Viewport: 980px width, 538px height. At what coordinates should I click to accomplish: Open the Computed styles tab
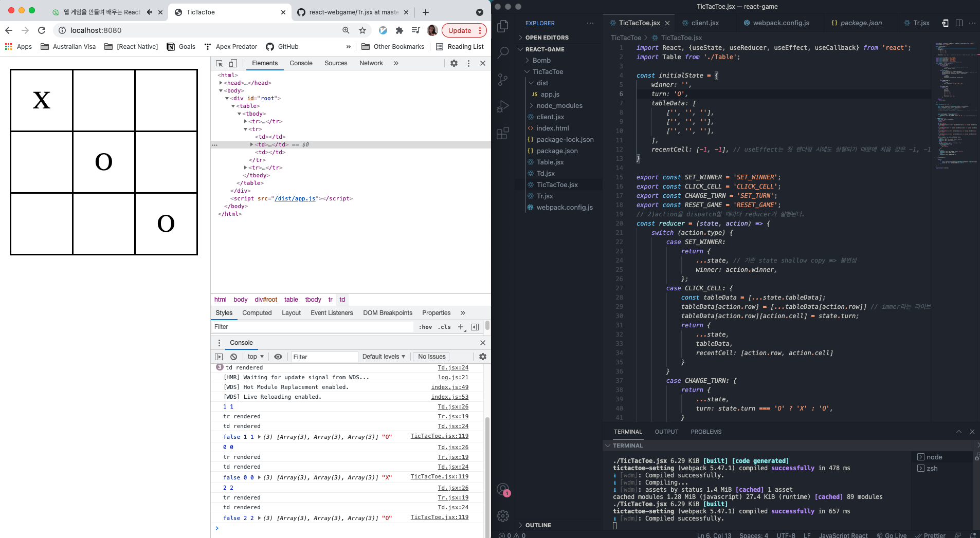pyautogui.click(x=257, y=313)
